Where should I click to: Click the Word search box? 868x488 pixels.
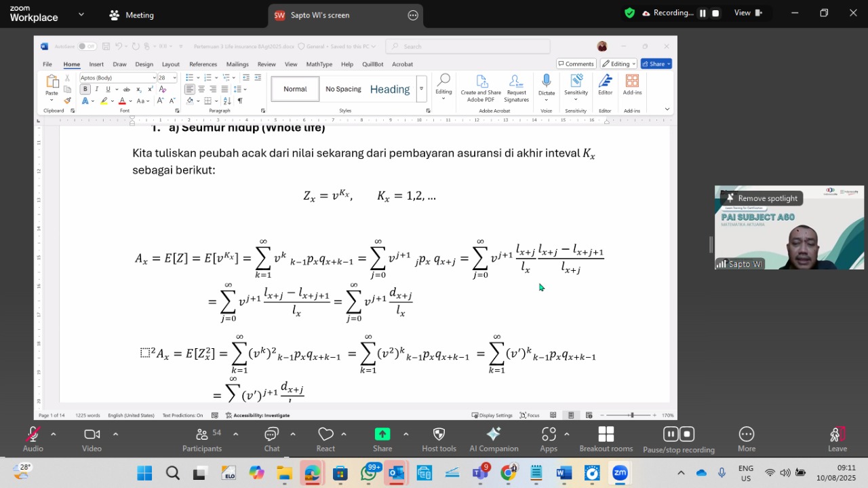tap(468, 46)
